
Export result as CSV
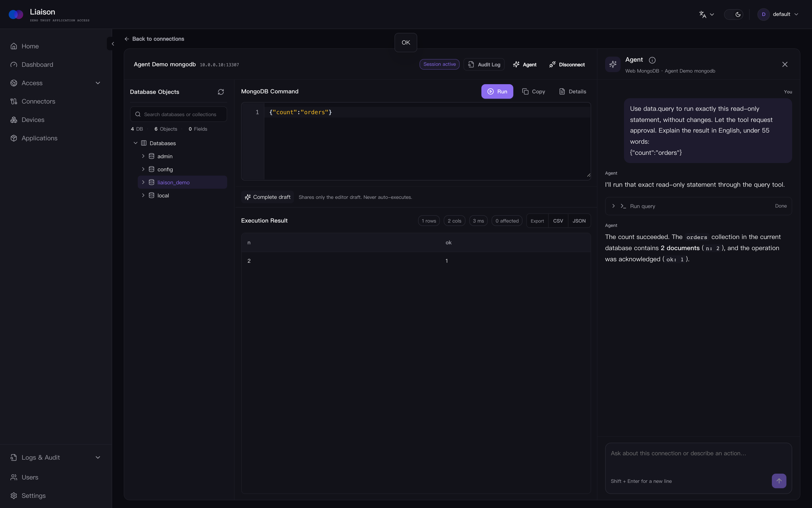point(558,221)
